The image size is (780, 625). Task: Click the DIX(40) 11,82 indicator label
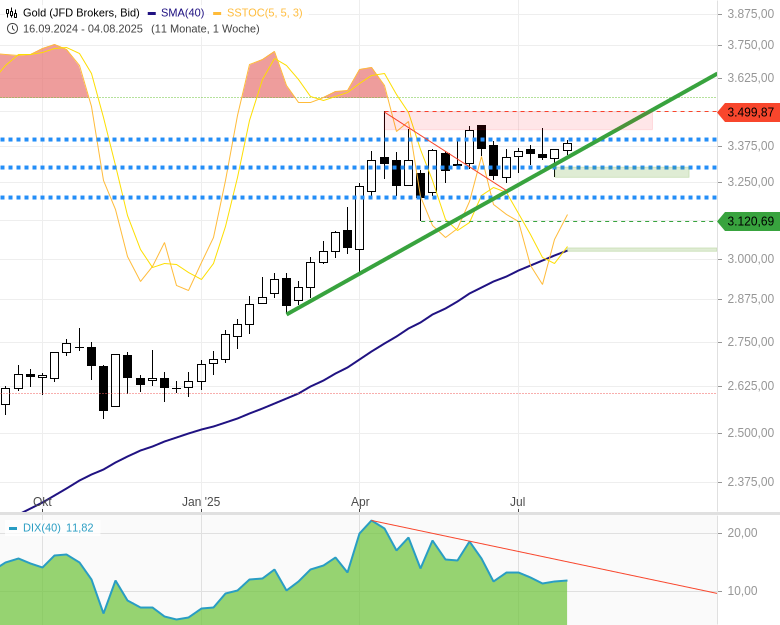pos(58,528)
